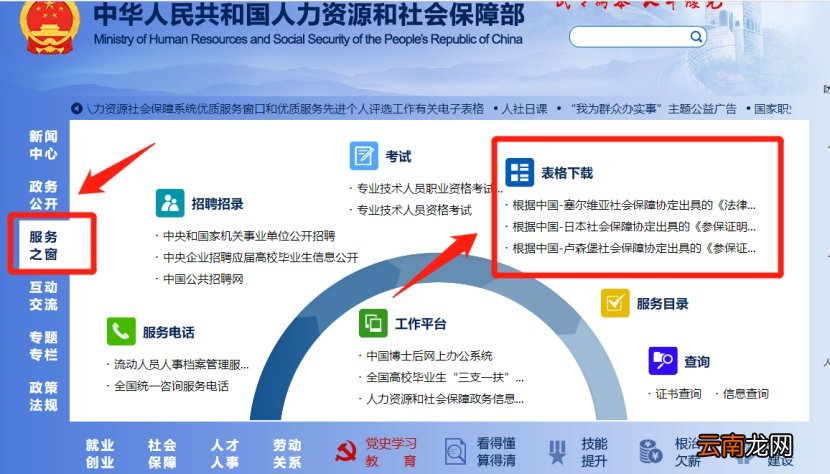Image resolution: width=830 pixels, height=474 pixels.
Task: Open the 考试 pencil icon
Action: click(x=364, y=156)
